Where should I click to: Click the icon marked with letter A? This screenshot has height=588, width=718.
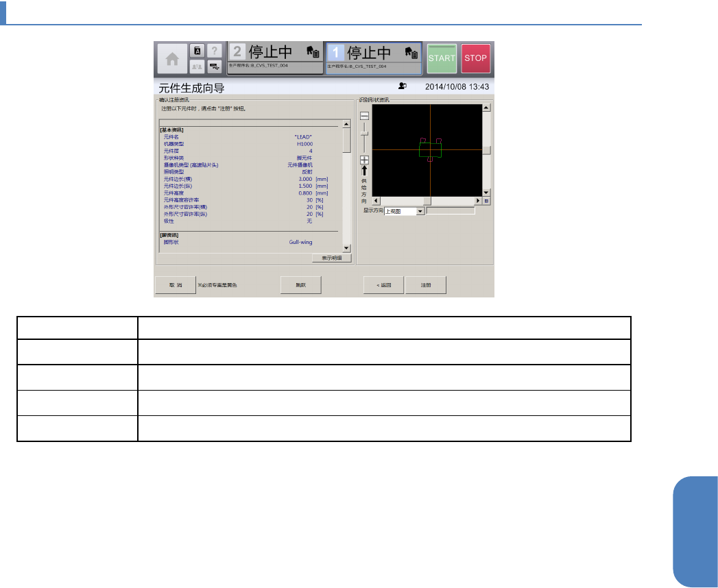pos(198,51)
